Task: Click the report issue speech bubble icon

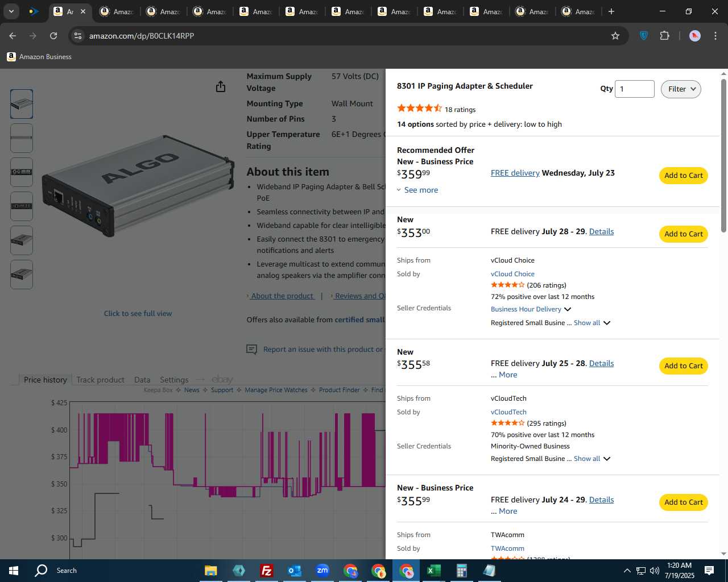Action: [x=251, y=350]
